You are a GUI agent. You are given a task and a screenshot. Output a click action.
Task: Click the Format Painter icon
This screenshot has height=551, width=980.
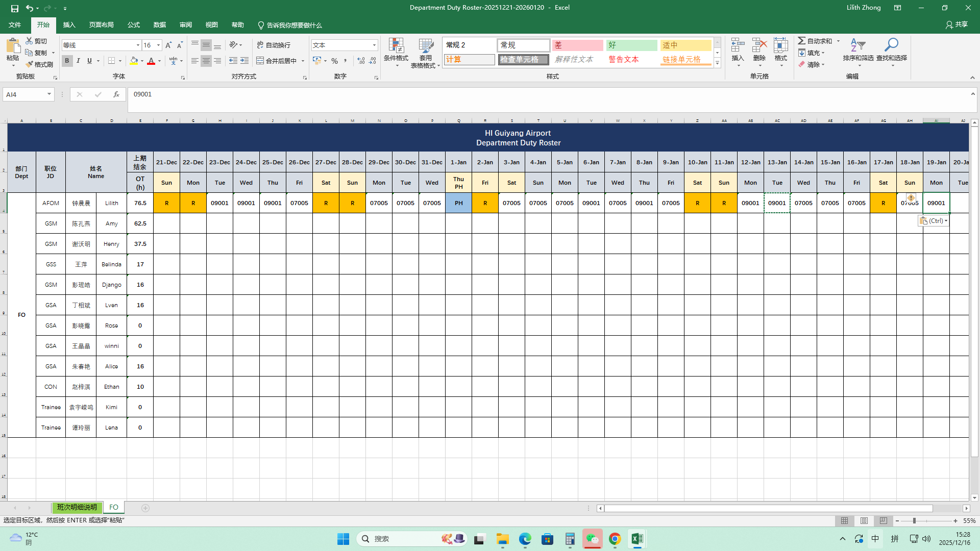tap(30, 64)
